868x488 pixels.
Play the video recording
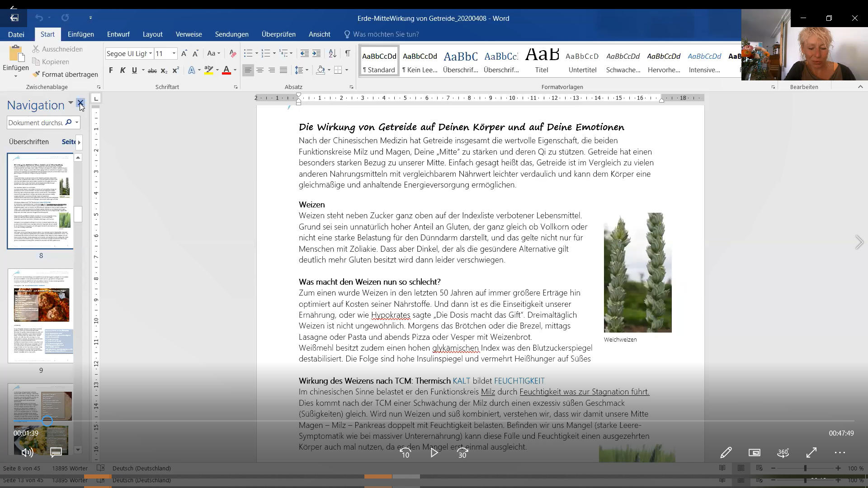point(434,452)
